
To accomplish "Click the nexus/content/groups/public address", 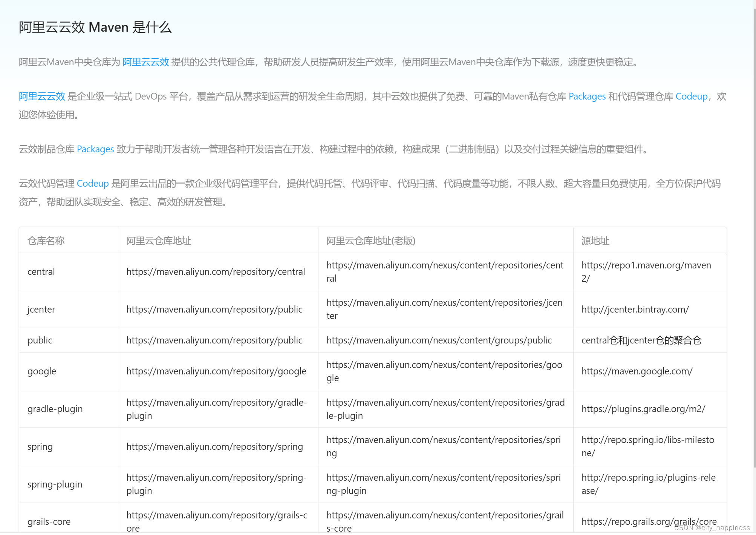I will (439, 340).
